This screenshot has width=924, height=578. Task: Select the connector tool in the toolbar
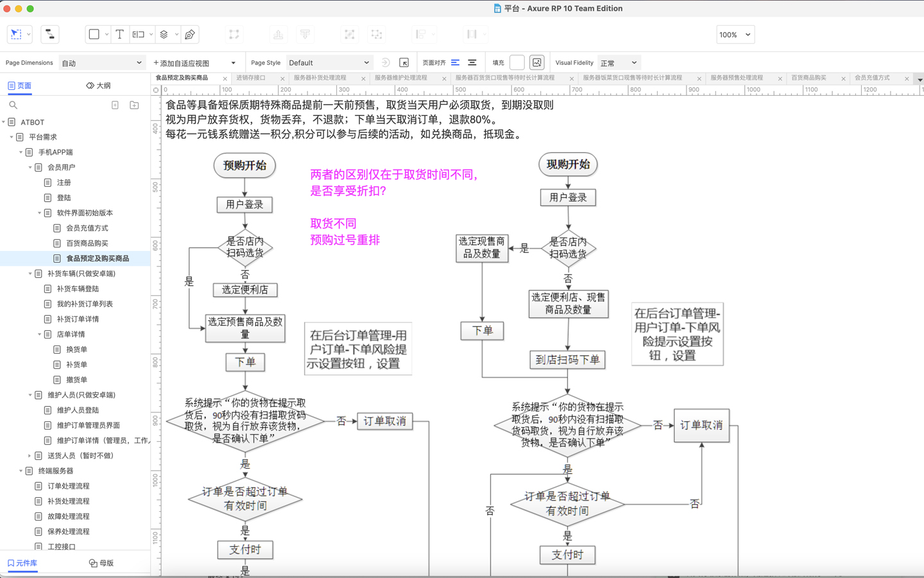[49, 34]
